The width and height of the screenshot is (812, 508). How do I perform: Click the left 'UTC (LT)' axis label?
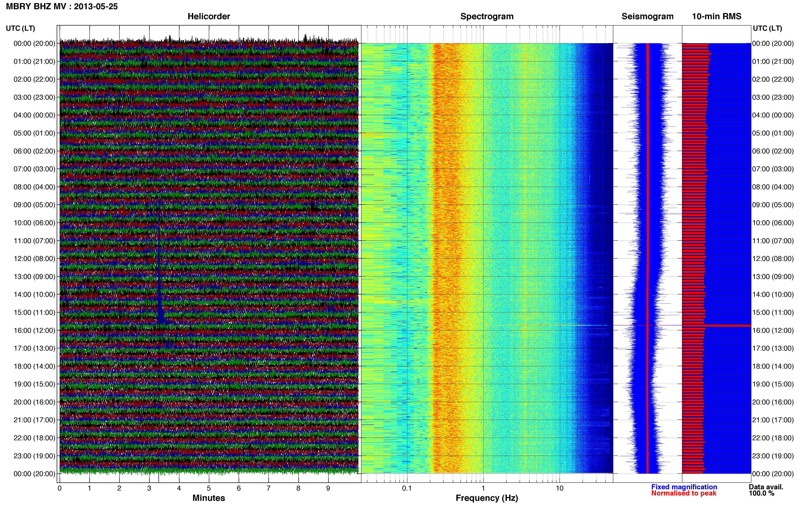[21, 28]
